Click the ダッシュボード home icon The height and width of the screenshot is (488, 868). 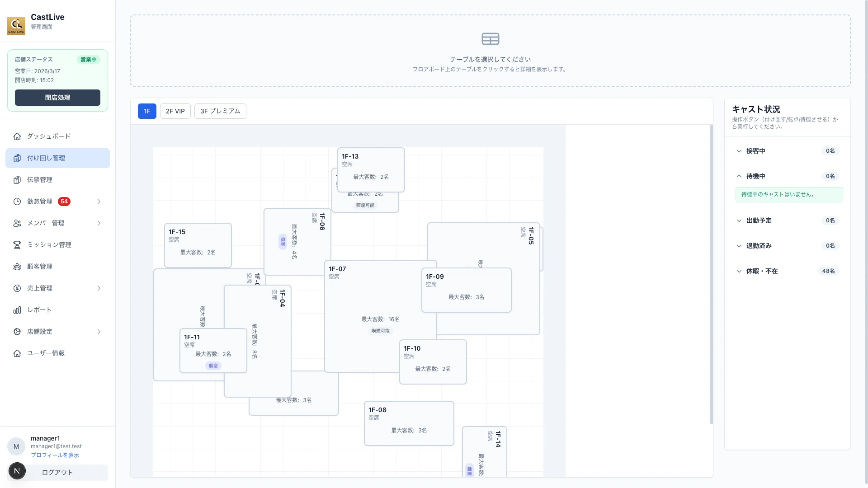tap(17, 136)
